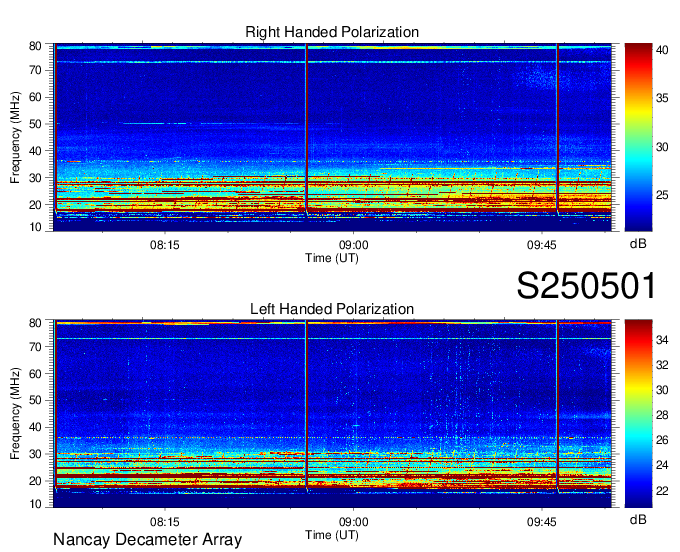This screenshot has height=552, width=680.
Task: Click 'Frequency (MHz)' axis label of Right Handed plot
Action: tap(15, 137)
